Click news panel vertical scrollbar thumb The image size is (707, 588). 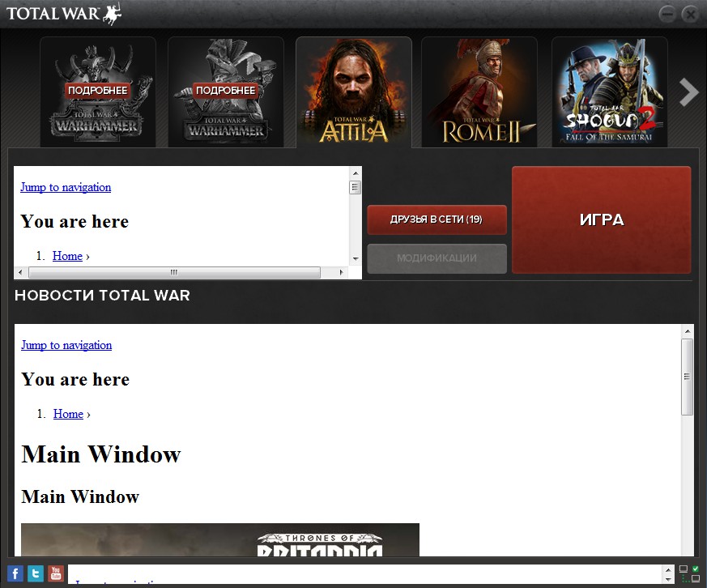(x=688, y=377)
